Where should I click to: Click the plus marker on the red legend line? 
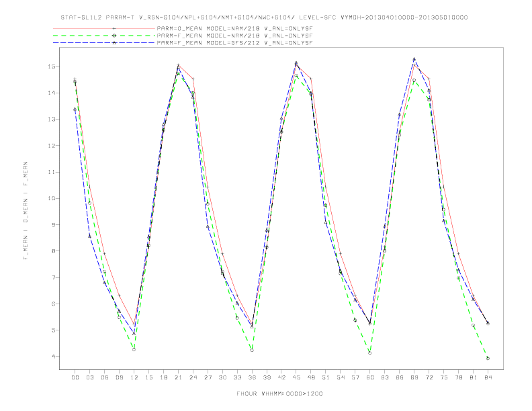114,28
